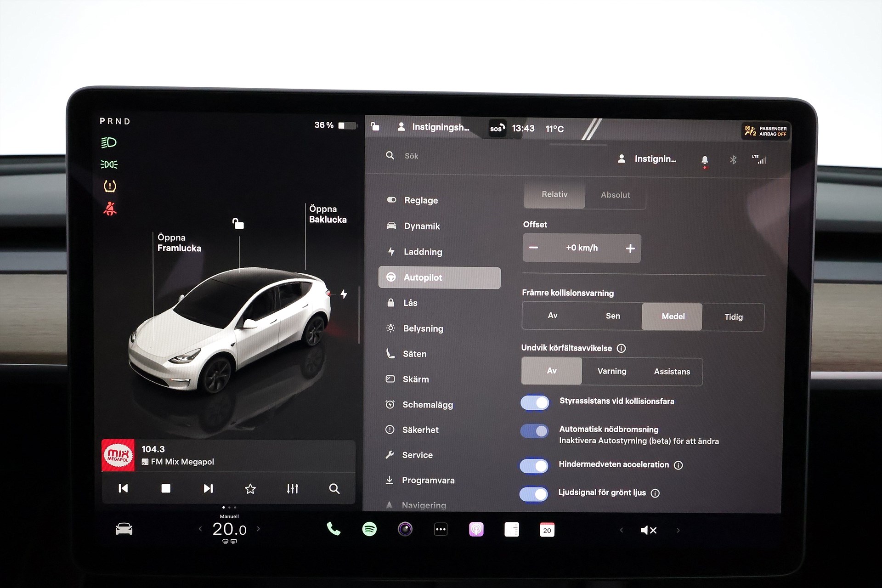882x588 pixels.
Task: Turn off Ljudsignal för grönt ljus
Action: 534,494
